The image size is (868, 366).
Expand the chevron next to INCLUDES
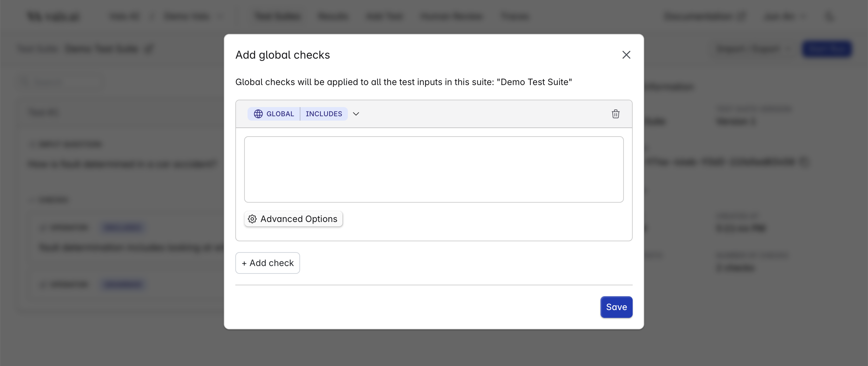pyautogui.click(x=356, y=114)
